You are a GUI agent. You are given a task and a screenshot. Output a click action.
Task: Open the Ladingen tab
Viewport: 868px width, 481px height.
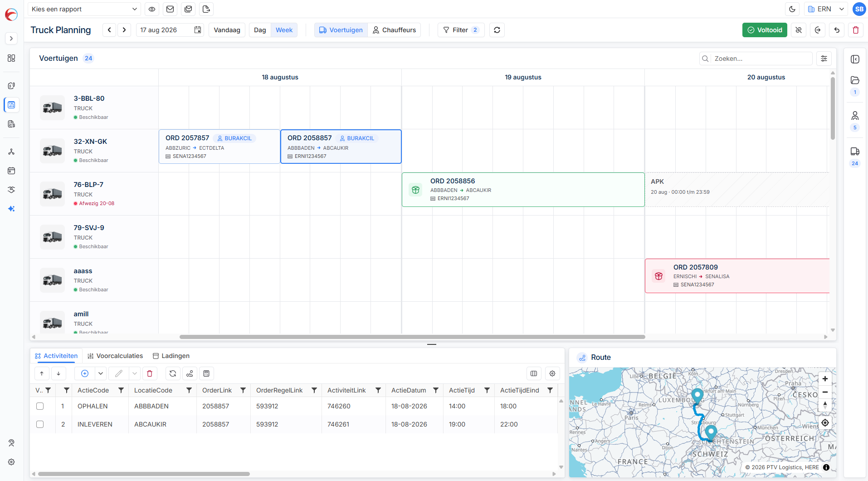coord(171,356)
